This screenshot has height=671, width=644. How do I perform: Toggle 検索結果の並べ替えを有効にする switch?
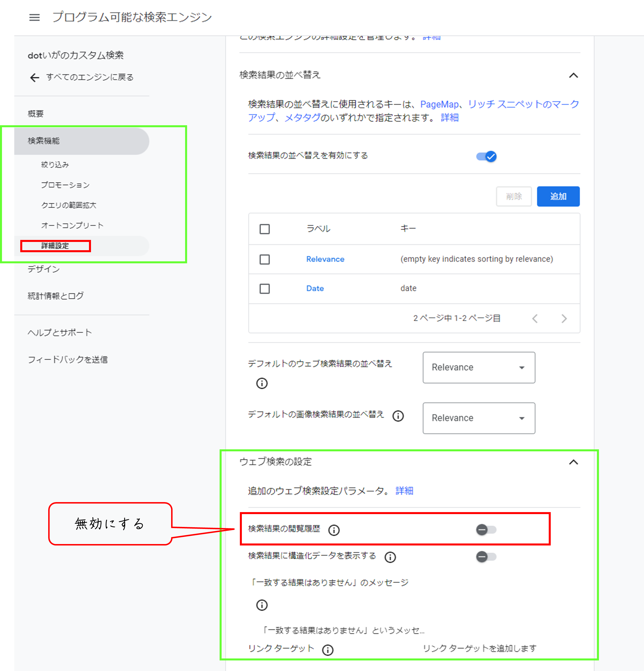(x=486, y=156)
